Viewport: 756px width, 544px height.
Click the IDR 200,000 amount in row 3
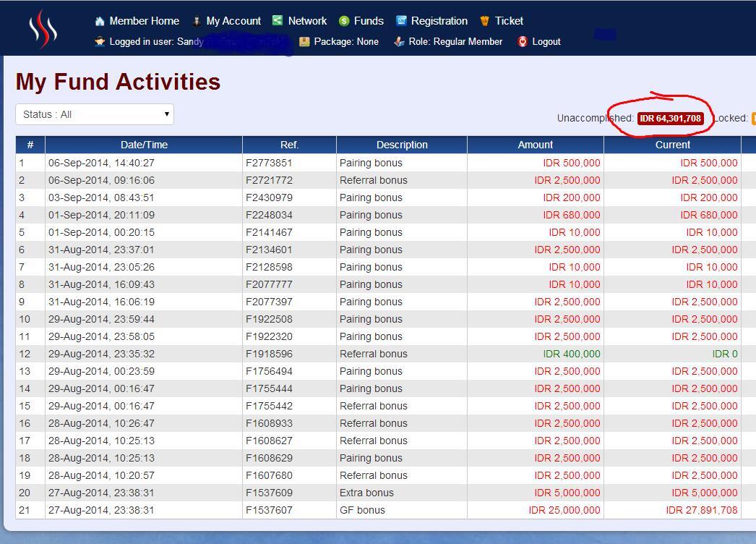[x=572, y=198]
